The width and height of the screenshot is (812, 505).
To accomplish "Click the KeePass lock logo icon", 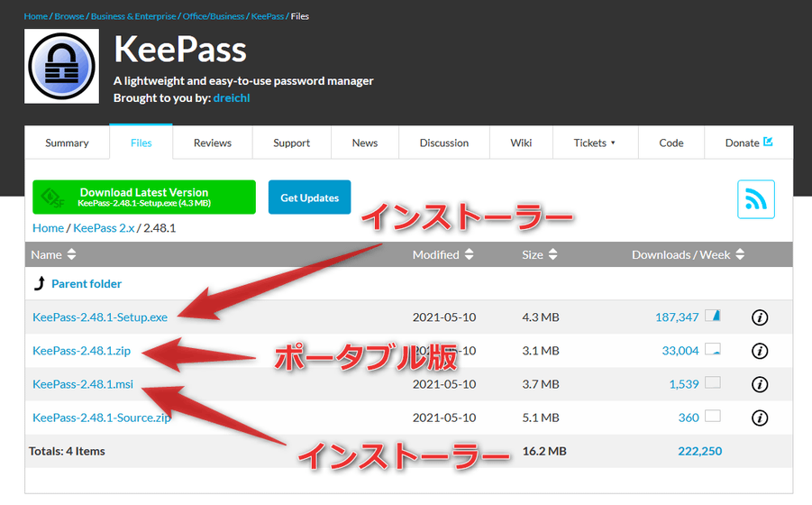I will (61, 67).
